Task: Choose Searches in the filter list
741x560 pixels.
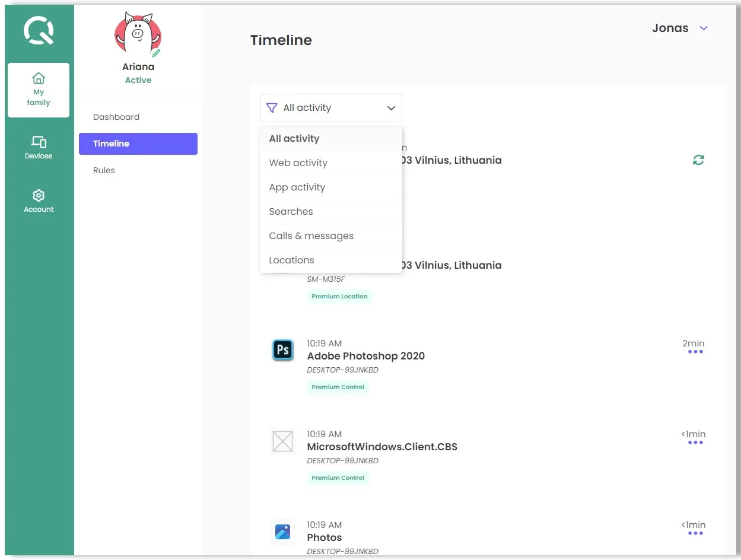Action: click(x=291, y=212)
